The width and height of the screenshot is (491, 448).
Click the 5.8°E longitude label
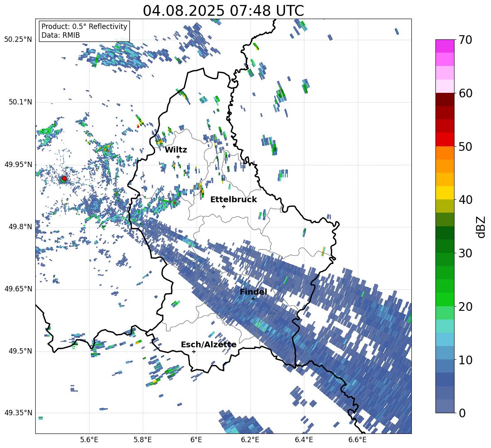tap(143, 440)
